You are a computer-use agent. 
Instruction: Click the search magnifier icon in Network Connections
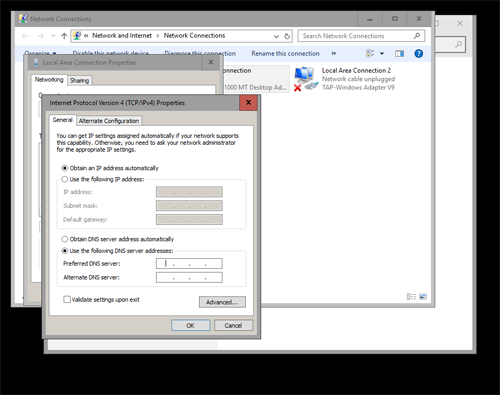point(417,36)
